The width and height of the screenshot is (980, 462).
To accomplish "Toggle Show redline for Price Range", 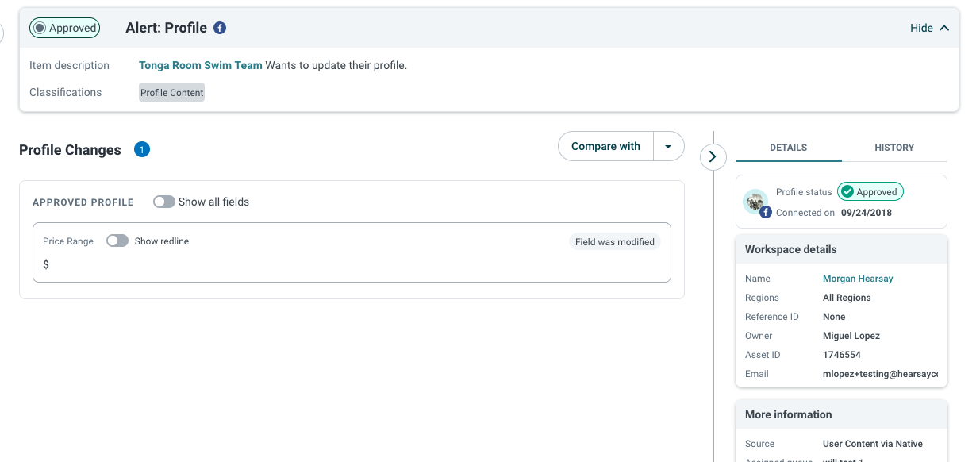I will (x=117, y=241).
